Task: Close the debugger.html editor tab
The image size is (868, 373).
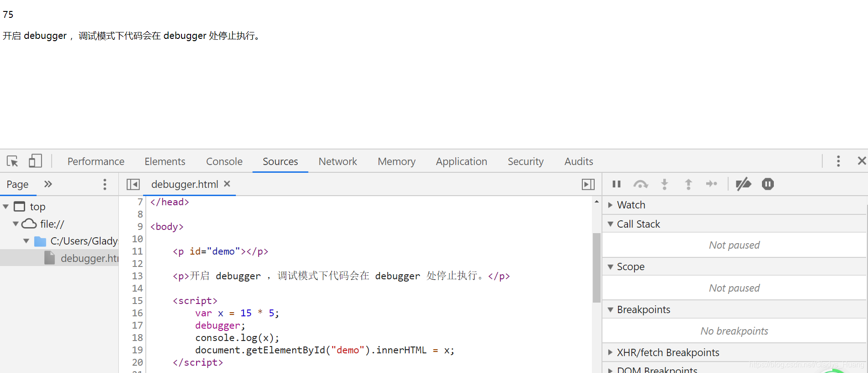Action: [x=227, y=184]
